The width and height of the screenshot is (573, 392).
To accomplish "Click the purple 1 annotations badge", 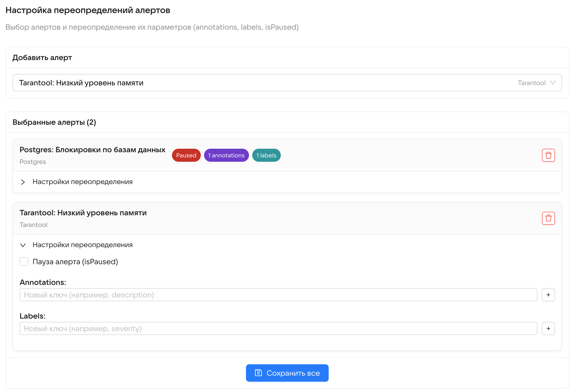I will 226,155.
